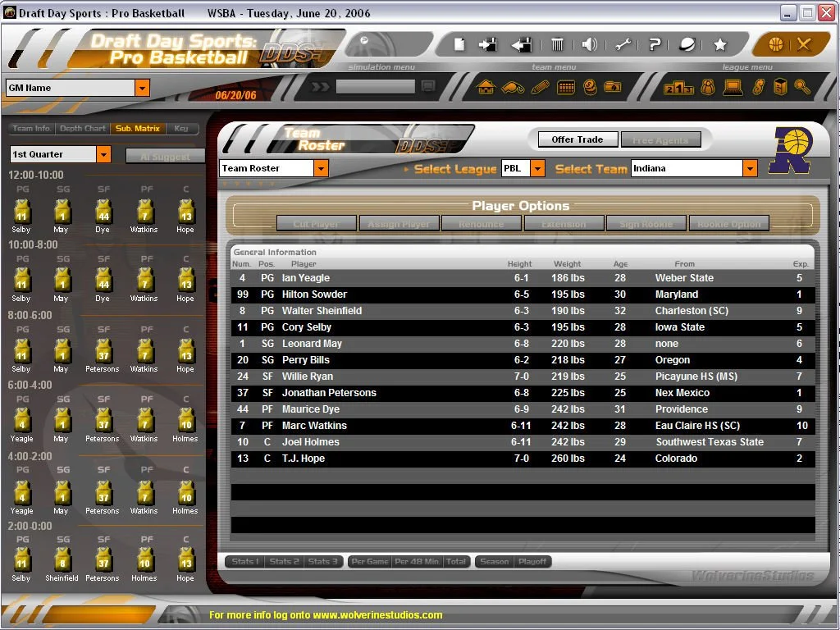Open the 1st Quarter dropdown
This screenshot has width=840, height=630.
click(103, 154)
